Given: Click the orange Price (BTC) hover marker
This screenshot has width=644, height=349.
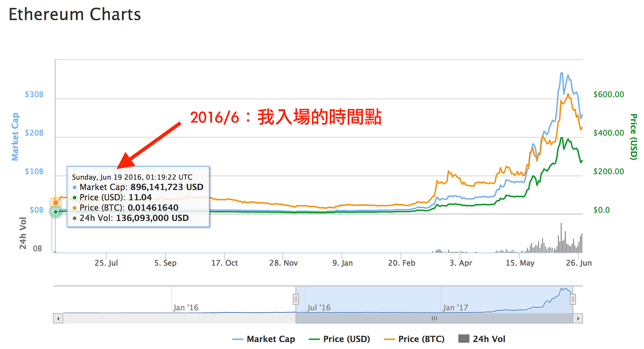Looking at the screenshot, I should (x=56, y=203).
